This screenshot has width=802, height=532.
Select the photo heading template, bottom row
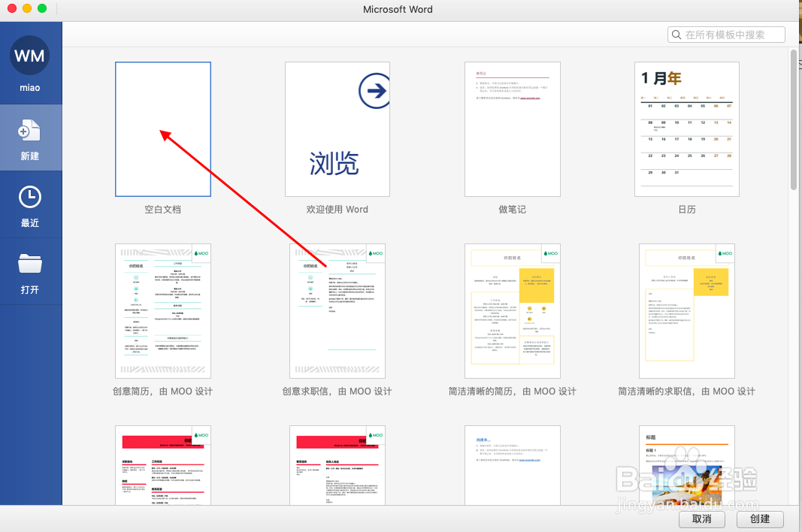687,465
